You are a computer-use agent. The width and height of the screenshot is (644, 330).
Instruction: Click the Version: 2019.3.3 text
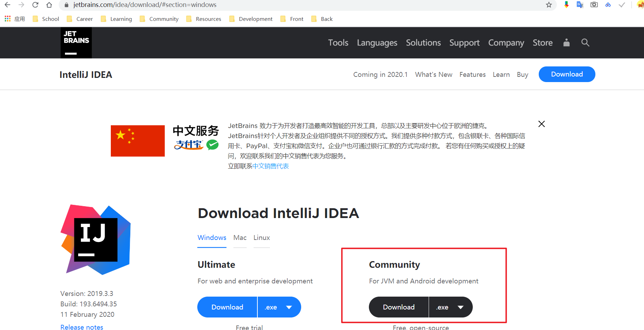[87, 293]
